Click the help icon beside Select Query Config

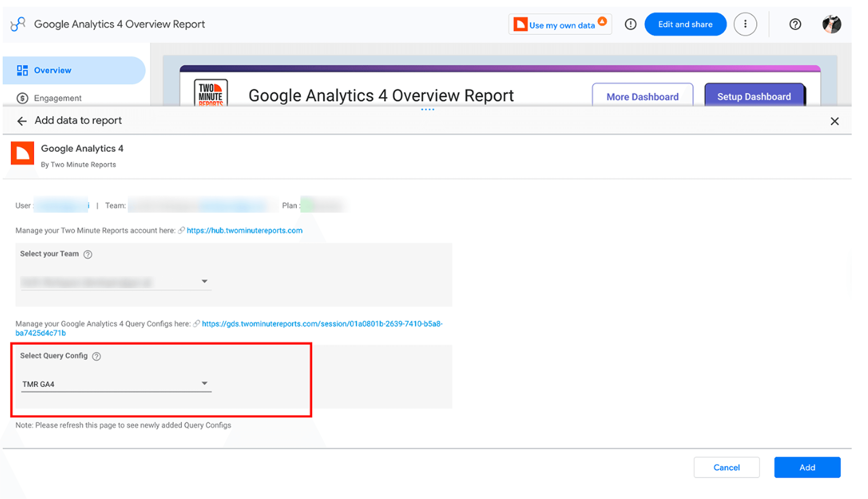coord(97,356)
